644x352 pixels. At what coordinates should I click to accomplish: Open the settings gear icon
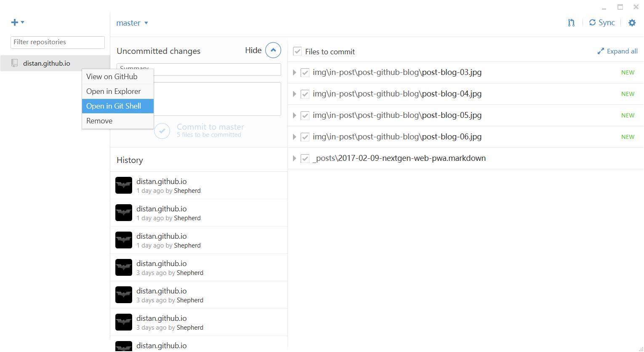pos(632,23)
